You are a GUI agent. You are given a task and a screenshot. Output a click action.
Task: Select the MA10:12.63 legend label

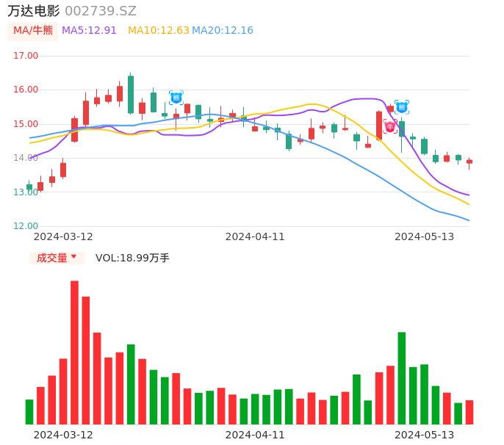coord(159,31)
